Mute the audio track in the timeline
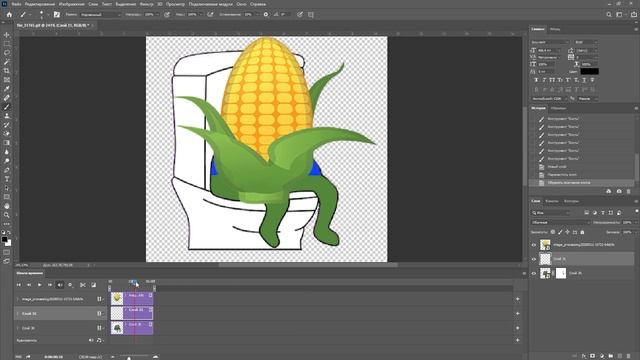 (x=91, y=340)
